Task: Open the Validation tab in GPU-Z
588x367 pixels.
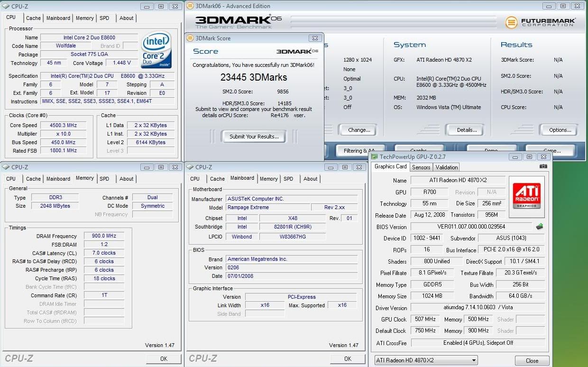Action: click(x=447, y=167)
